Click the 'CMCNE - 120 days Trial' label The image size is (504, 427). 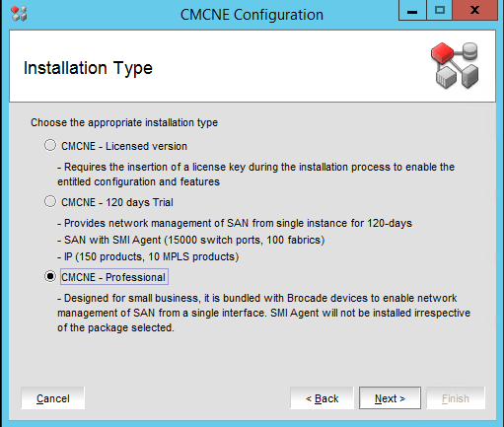(117, 202)
